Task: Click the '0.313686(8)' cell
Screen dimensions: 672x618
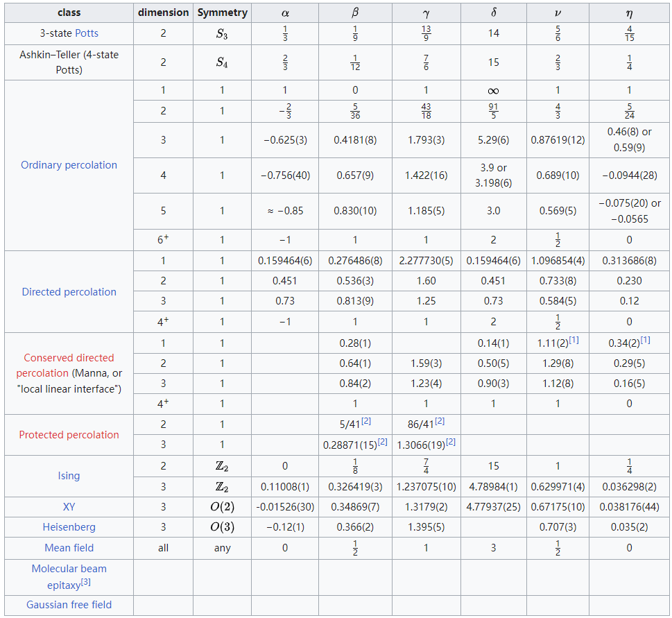Action: (x=629, y=261)
